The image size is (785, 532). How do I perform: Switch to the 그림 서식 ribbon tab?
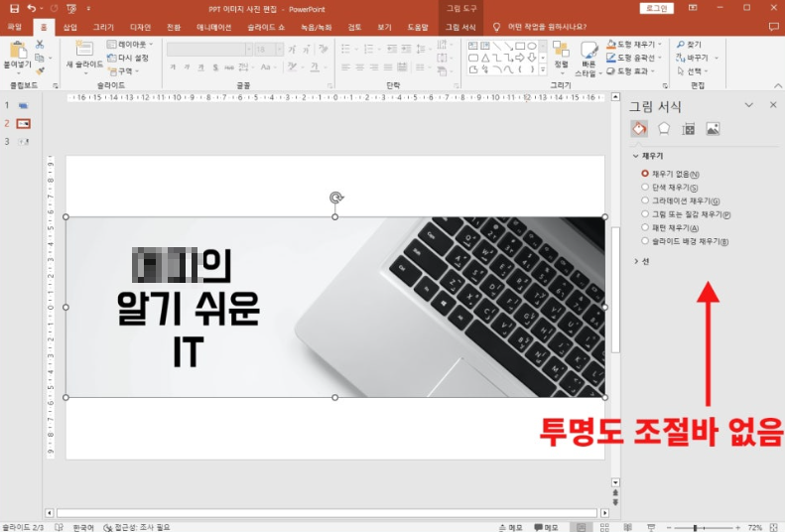459,27
